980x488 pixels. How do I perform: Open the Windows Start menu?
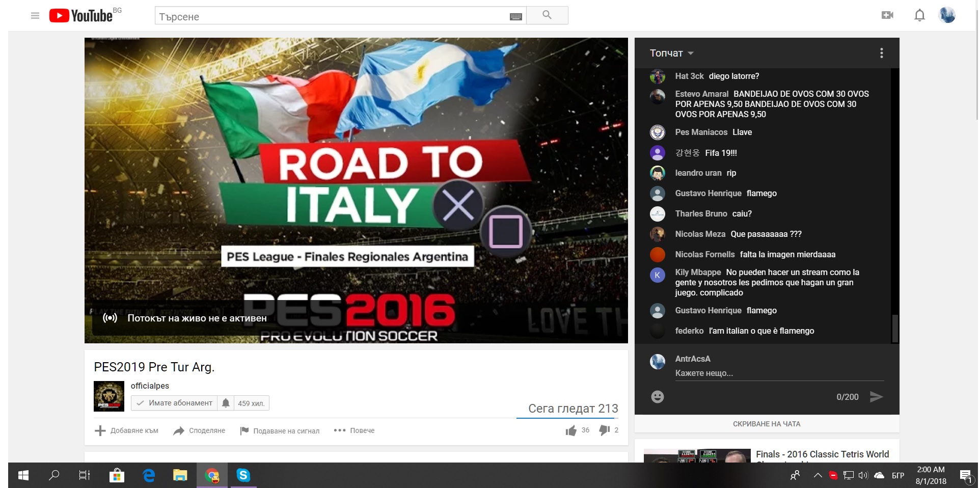tap(23, 475)
